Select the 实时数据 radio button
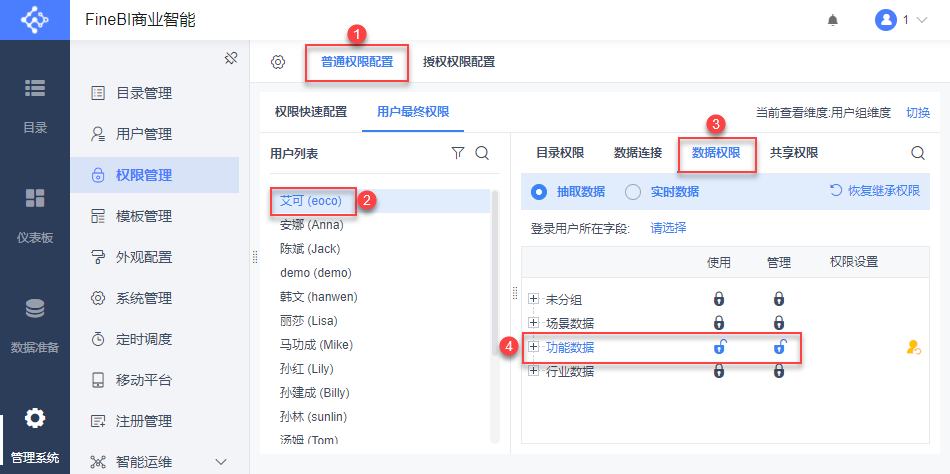Screen dimensions: 950x474 coord(633,191)
